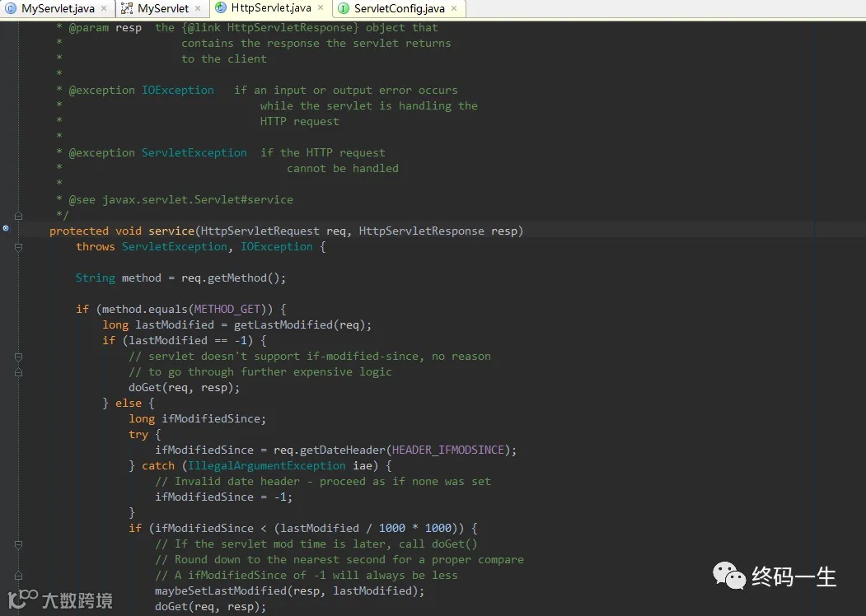The height and width of the screenshot is (616, 866).
Task: Collapse the javadoc fold marker at the '*/' line
Action: click(18, 215)
